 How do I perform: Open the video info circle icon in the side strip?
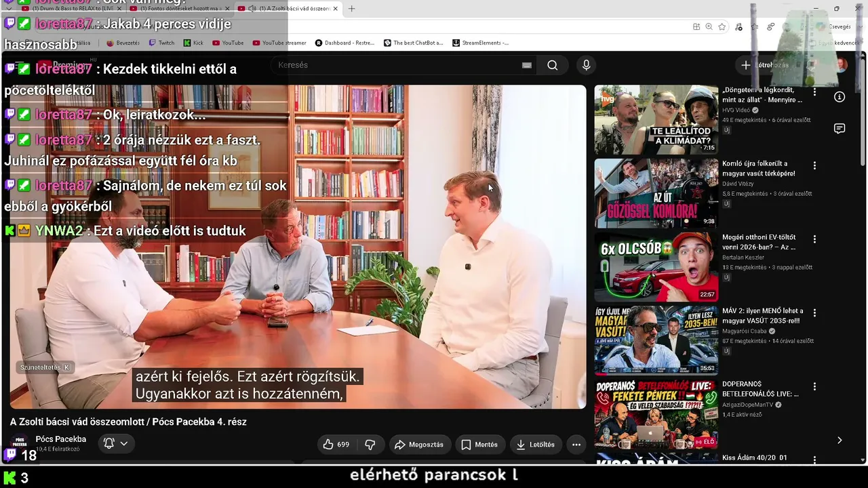click(x=840, y=97)
